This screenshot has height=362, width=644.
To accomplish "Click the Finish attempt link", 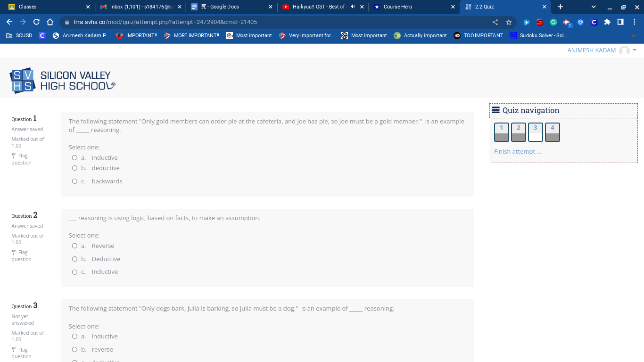I will [518, 151].
